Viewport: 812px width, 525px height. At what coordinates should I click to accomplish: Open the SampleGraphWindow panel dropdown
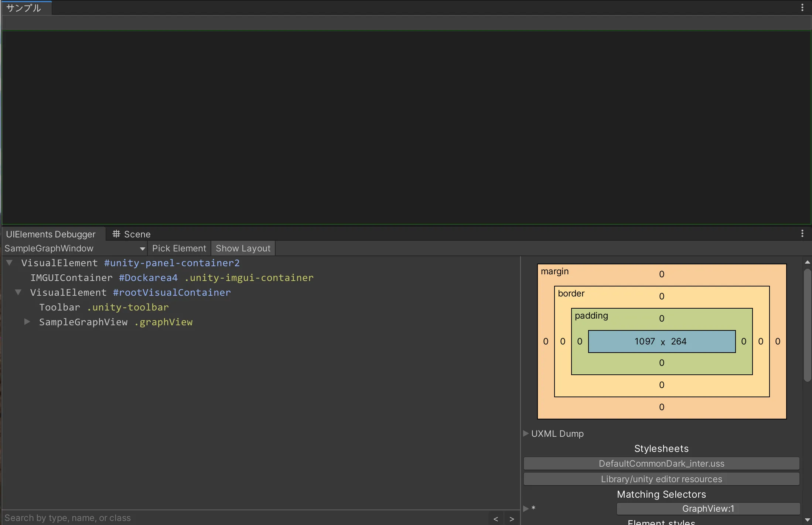tap(75, 248)
